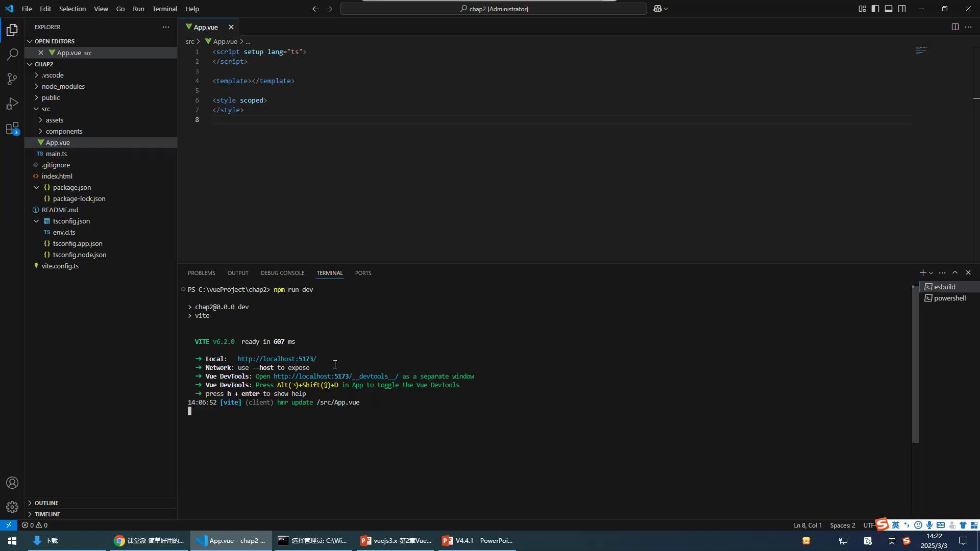Open PowerPoint V4.4.1 from the taskbar
This screenshot has height=551, width=980.
477,540
